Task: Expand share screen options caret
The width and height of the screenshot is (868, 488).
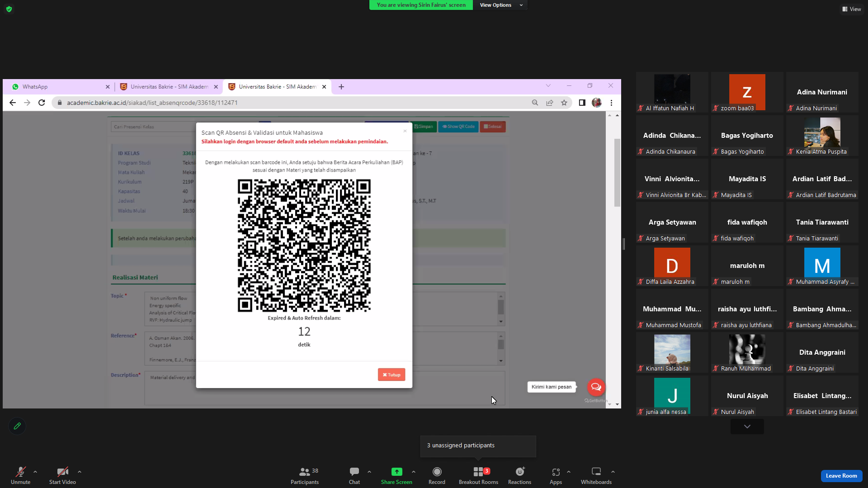Action: [414, 472]
